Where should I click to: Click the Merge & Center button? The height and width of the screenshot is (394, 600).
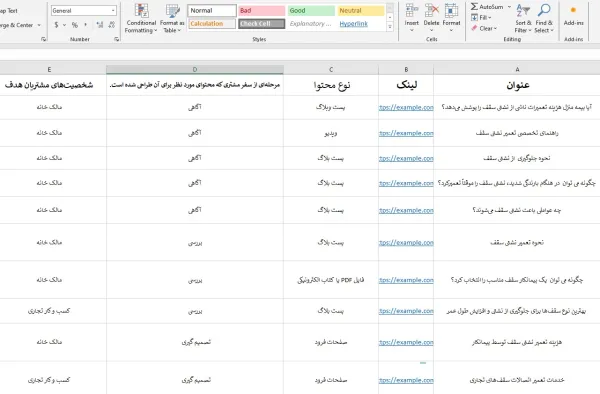click(16, 25)
